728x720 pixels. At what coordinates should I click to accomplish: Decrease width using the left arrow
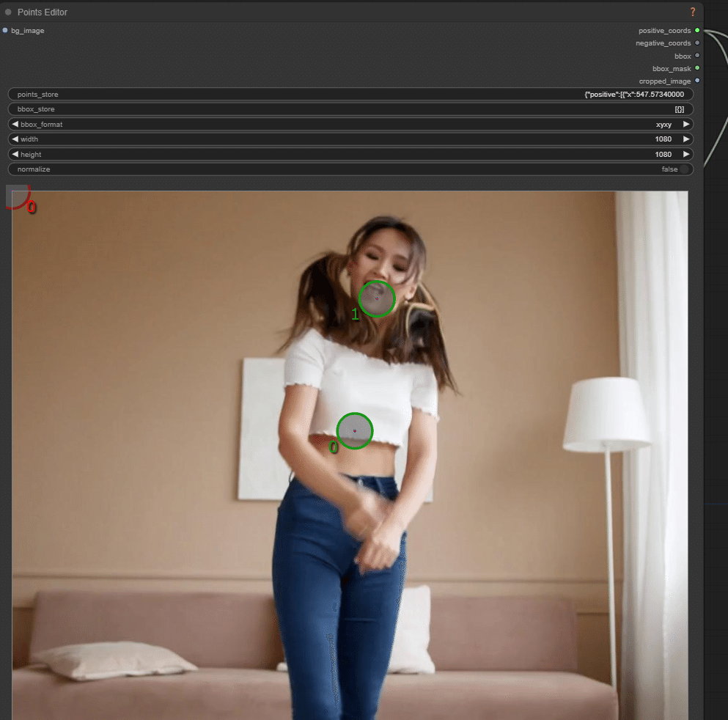click(x=15, y=139)
